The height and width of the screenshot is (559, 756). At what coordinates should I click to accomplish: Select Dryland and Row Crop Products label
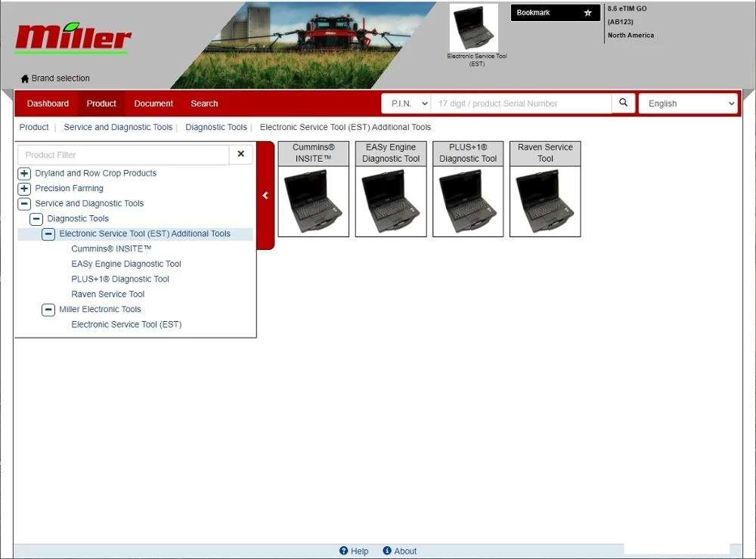coord(95,173)
